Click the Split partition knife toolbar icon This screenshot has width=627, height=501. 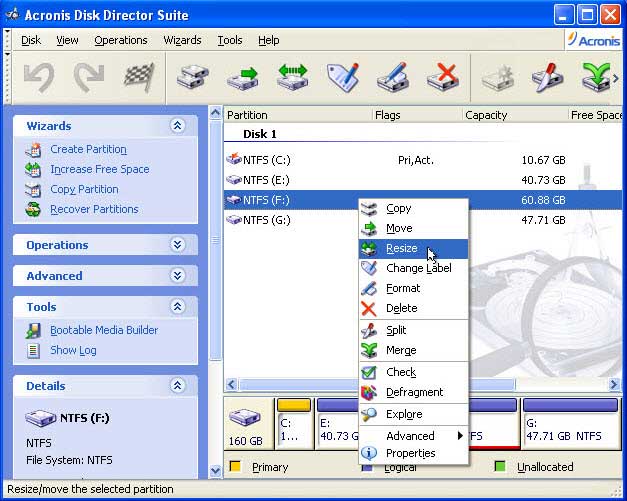point(547,77)
